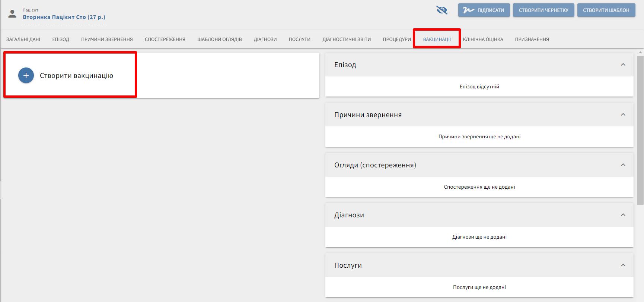Click the patient person icon
Screen dimensions: 644x302
[x=12, y=14]
